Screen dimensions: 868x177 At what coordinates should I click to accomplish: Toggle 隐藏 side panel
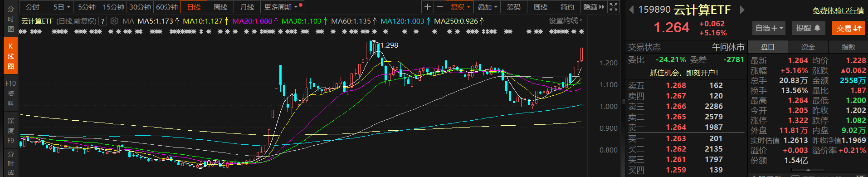click(x=594, y=7)
